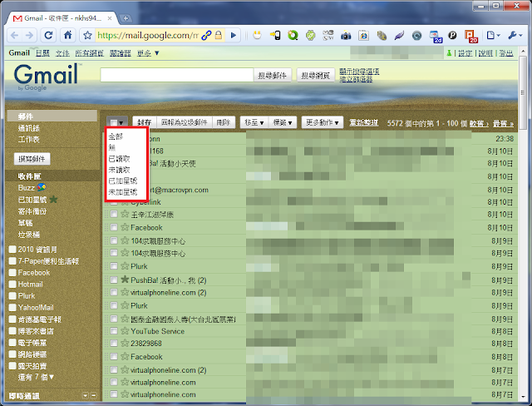The width and height of the screenshot is (532, 406).
Task: Go back with the browser back arrow
Action: (x=15, y=35)
